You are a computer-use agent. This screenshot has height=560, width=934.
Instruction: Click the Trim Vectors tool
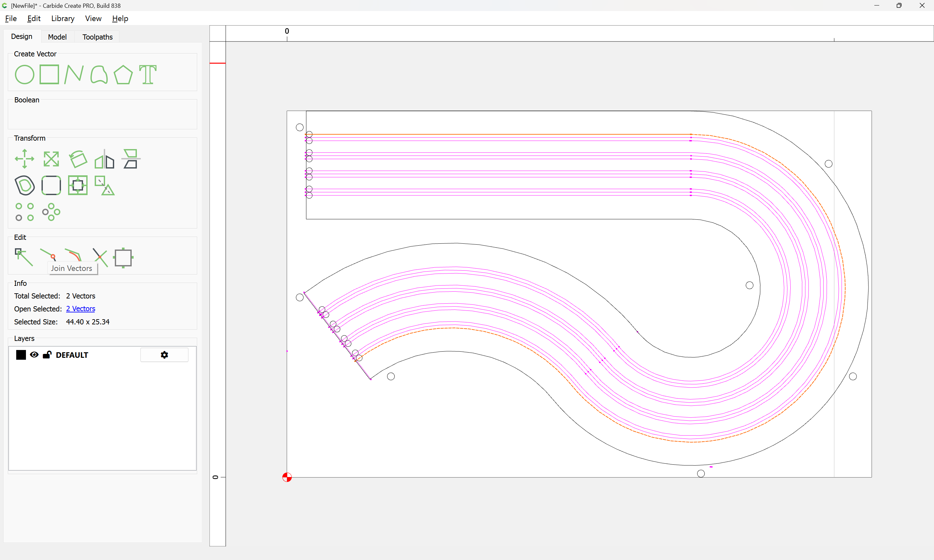point(100,257)
